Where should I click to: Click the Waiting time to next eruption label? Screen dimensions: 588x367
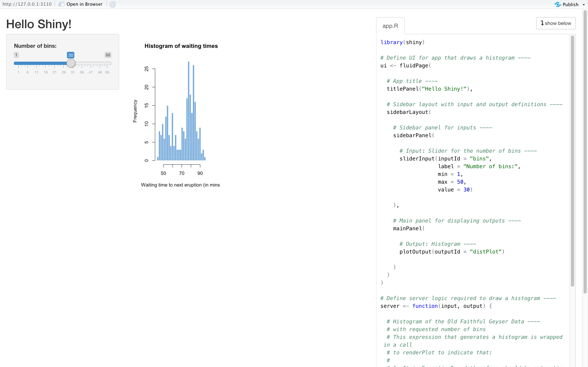(x=180, y=185)
